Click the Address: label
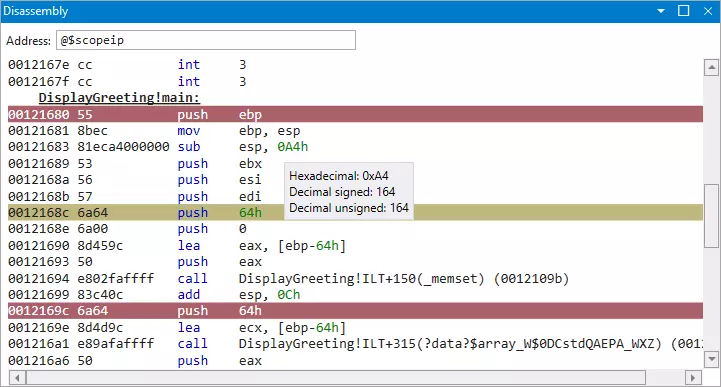The image size is (721, 387). pos(29,40)
